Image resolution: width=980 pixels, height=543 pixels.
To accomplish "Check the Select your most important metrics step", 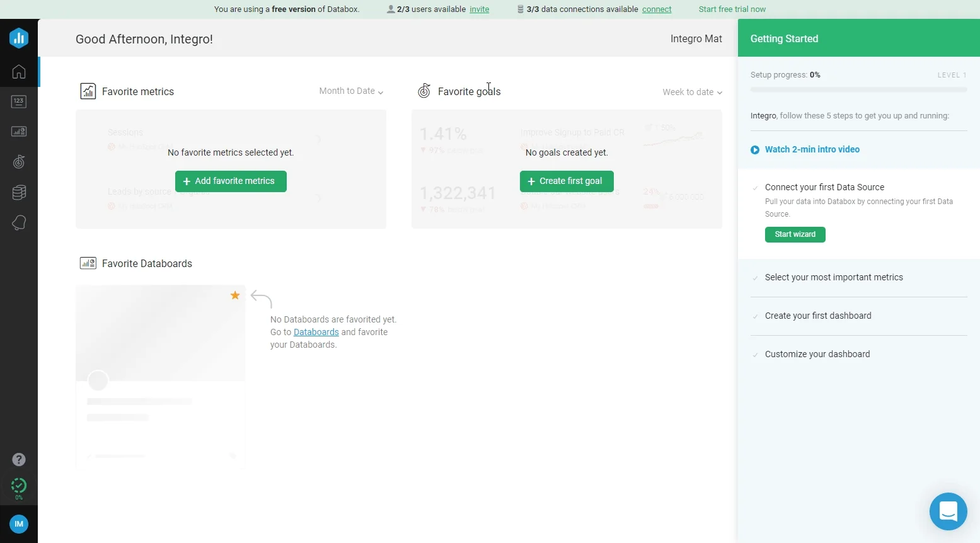I will tap(755, 278).
